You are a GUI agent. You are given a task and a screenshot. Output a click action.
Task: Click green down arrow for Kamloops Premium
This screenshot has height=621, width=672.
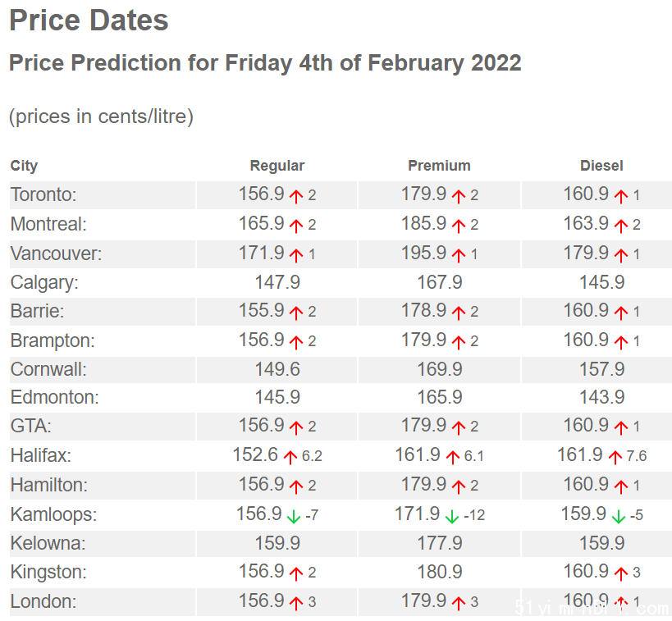coord(452,517)
